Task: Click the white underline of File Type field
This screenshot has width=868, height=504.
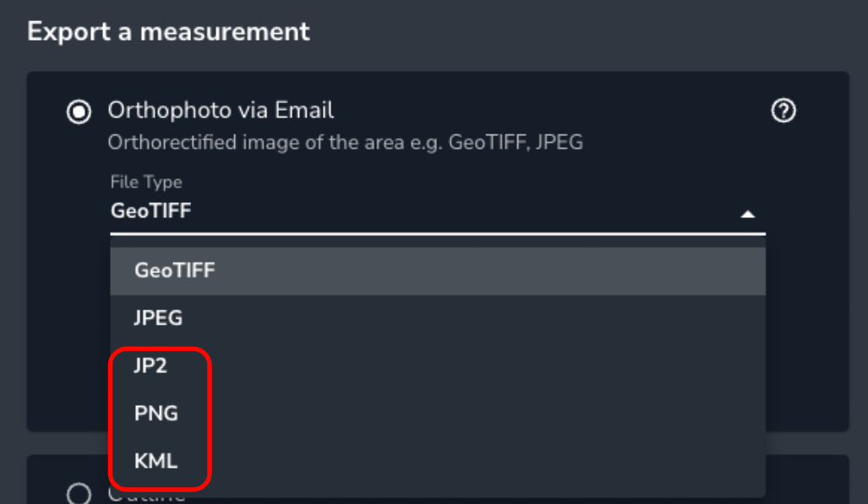Action: [x=437, y=233]
